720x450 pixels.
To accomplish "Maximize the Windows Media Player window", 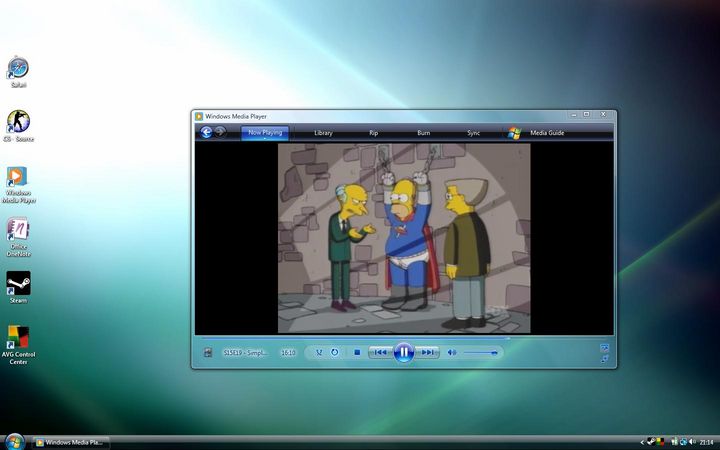I will (x=586, y=114).
